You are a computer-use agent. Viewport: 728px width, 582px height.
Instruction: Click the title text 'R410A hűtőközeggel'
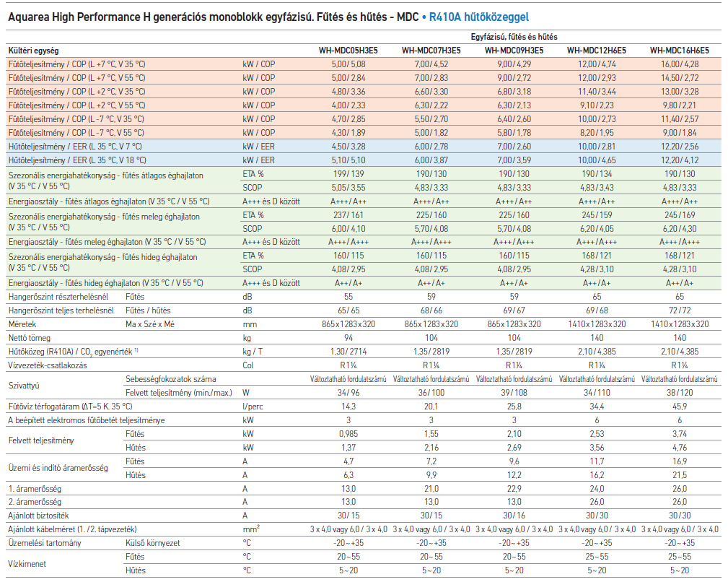click(x=478, y=17)
